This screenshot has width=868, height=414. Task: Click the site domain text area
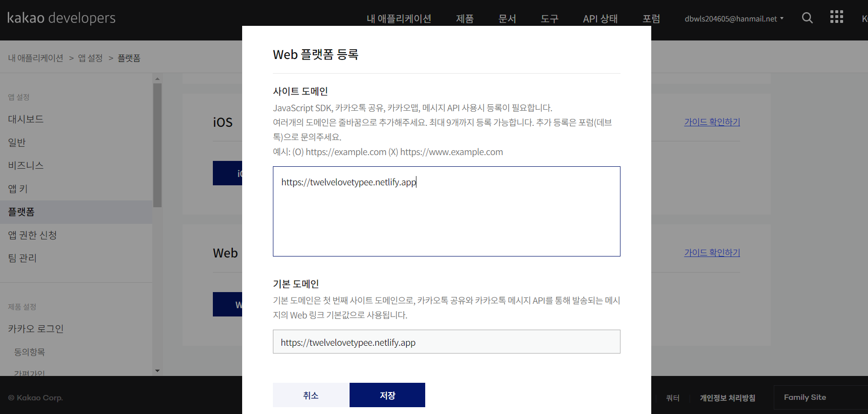[x=447, y=211]
